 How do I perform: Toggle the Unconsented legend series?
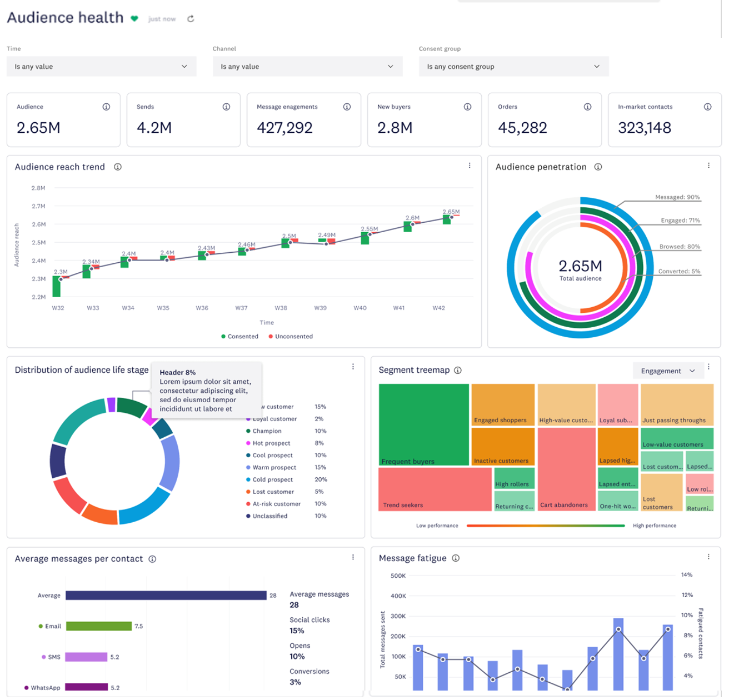(x=291, y=337)
